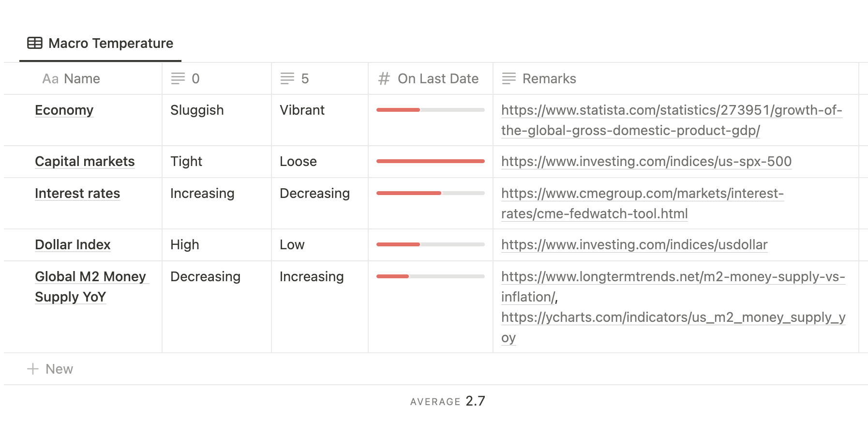
Task: Click the table icon beside Macro Temperature
Action: (35, 43)
